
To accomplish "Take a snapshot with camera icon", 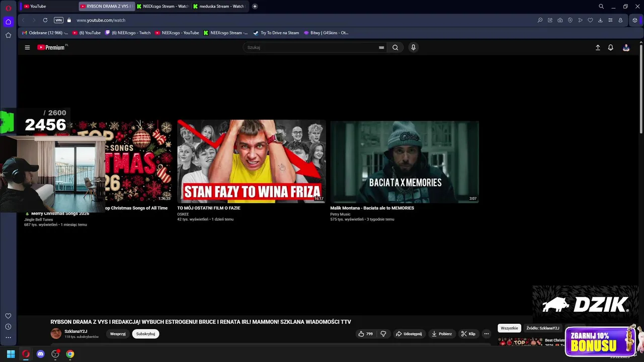I will [x=560, y=20].
